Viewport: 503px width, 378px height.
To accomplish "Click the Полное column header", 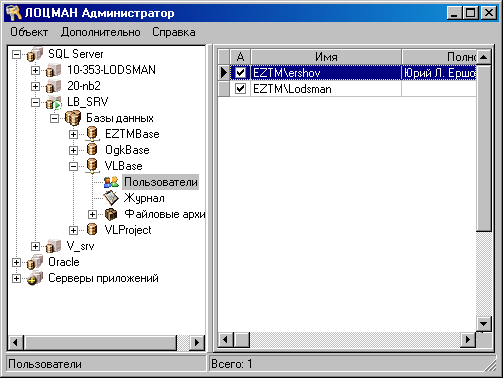I will coord(439,57).
